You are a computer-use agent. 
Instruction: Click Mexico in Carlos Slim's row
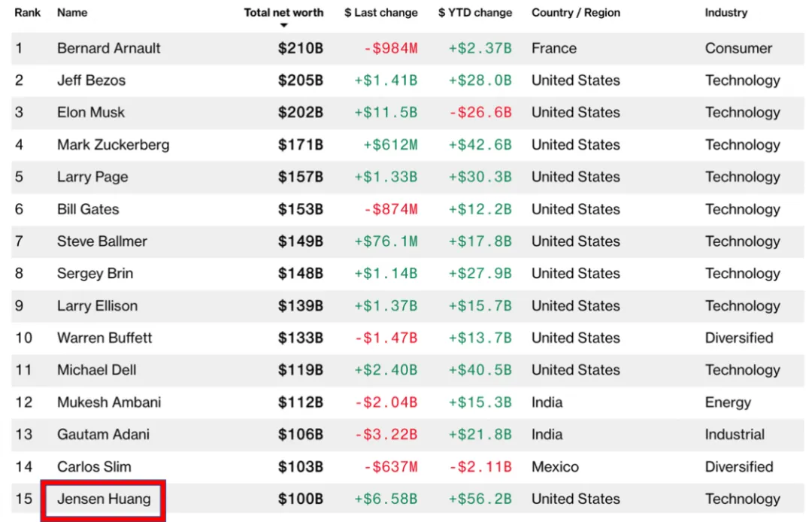(555, 467)
